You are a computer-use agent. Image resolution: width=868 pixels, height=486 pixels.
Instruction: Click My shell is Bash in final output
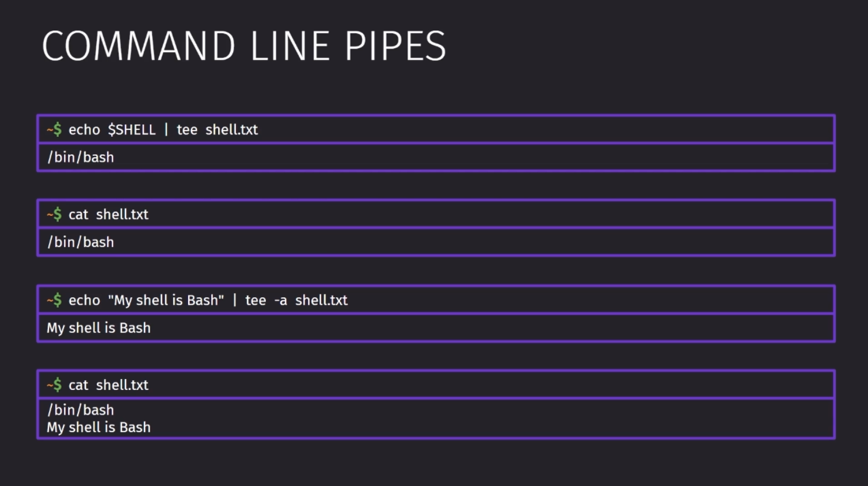tap(98, 427)
